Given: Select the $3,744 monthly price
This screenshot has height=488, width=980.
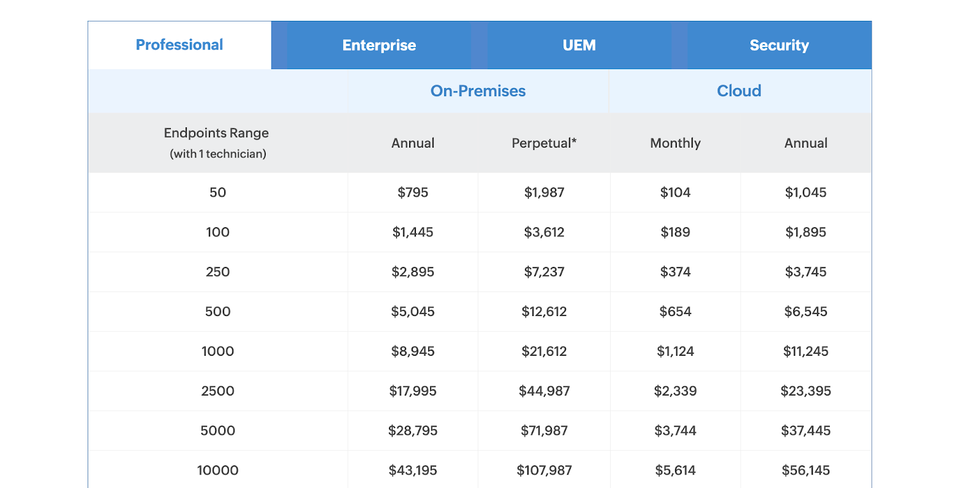Looking at the screenshot, I should pos(675,430).
